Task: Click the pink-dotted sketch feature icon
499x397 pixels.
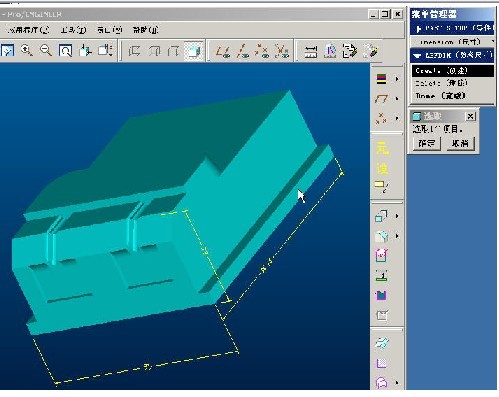Action: (x=382, y=255)
